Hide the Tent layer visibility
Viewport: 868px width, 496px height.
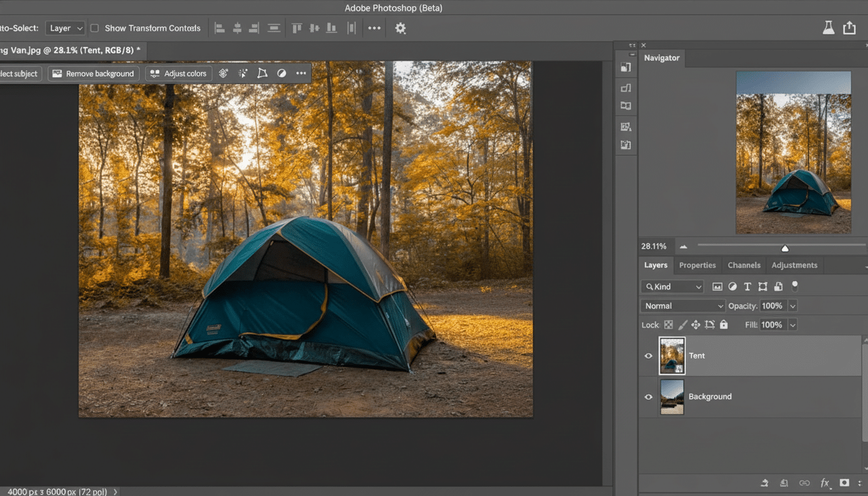point(648,356)
